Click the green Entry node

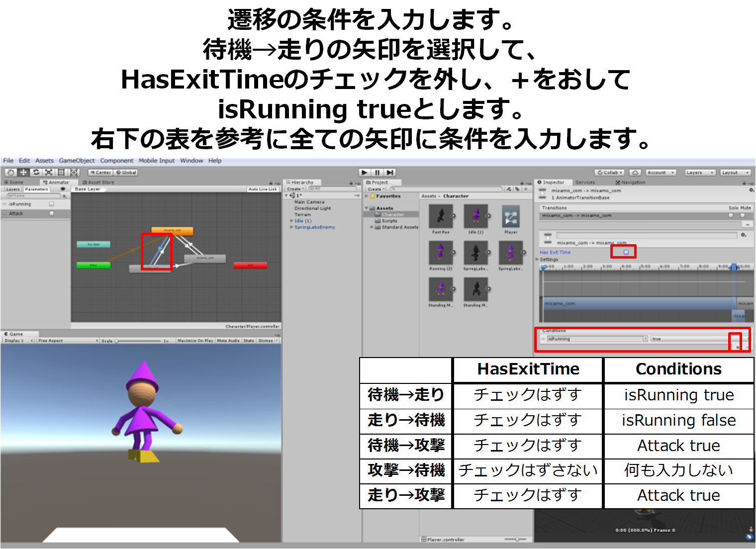click(x=94, y=265)
